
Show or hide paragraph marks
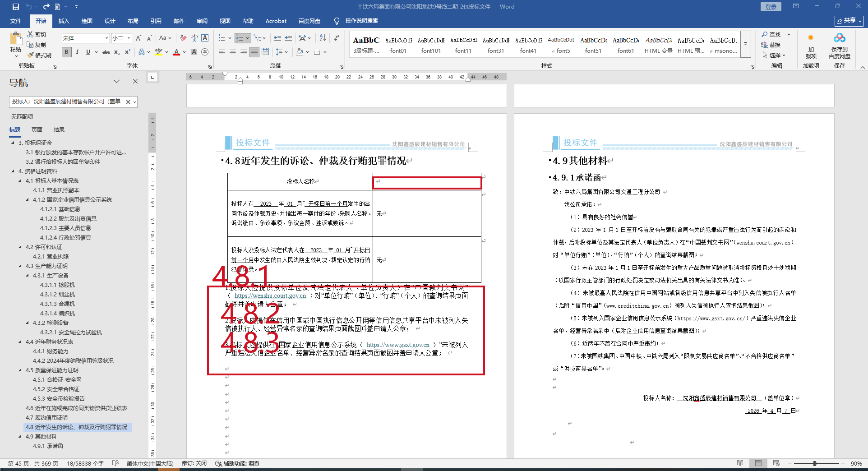coord(337,38)
